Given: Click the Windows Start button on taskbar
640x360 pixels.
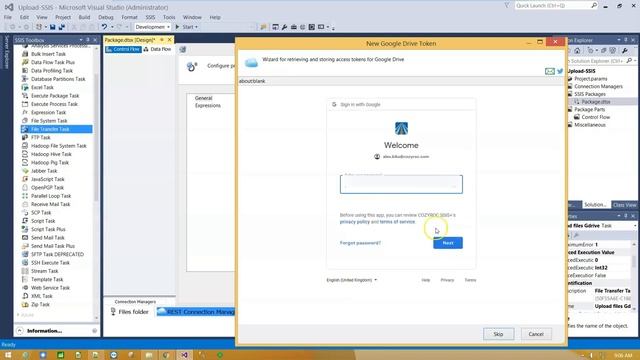Looking at the screenshot, I should click(x=8, y=355).
